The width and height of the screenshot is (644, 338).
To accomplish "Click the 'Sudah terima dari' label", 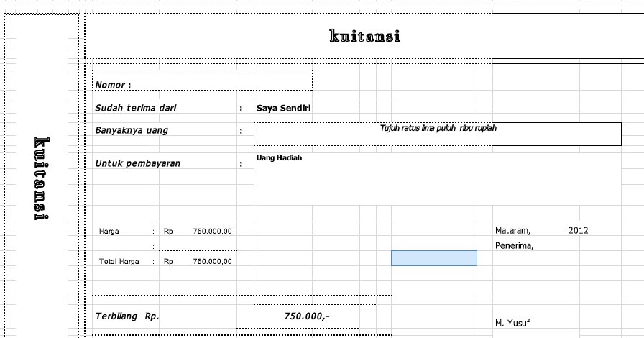I will coord(136,108).
